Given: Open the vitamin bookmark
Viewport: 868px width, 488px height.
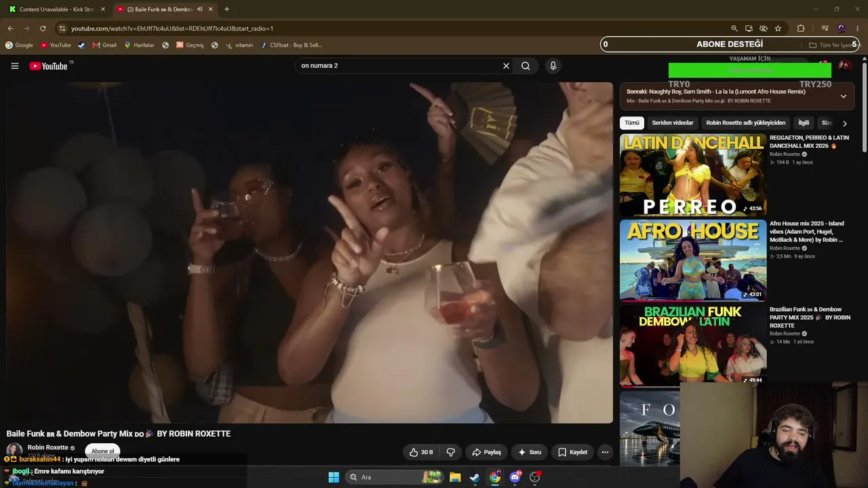Looking at the screenshot, I should [x=239, y=45].
